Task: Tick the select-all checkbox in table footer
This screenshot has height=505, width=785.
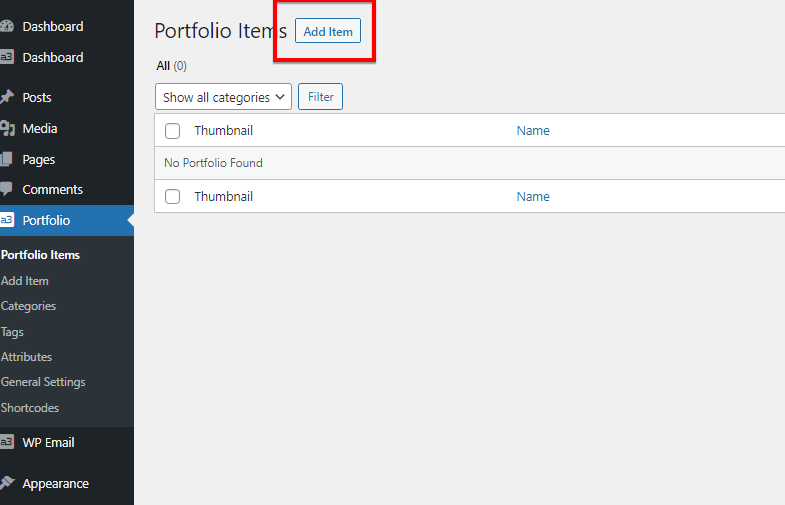Action: point(172,197)
